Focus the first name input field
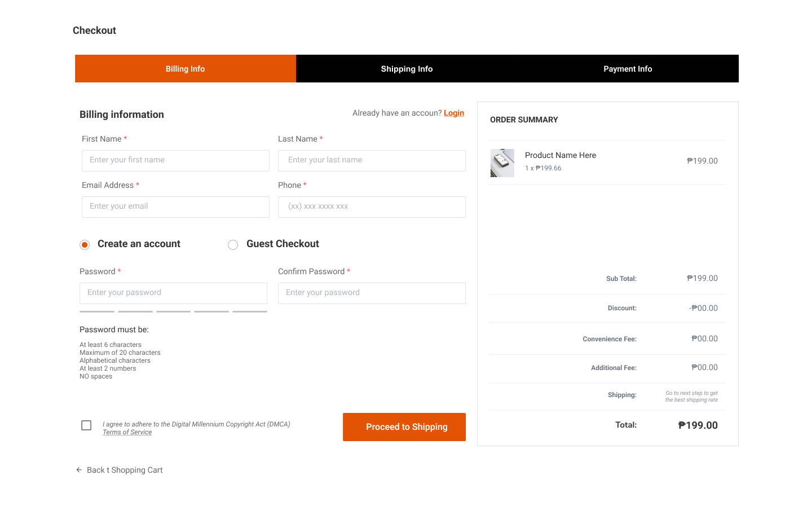Image resolution: width=812 pixels, height=528 pixels. pyautogui.click(x=175, y=161)
